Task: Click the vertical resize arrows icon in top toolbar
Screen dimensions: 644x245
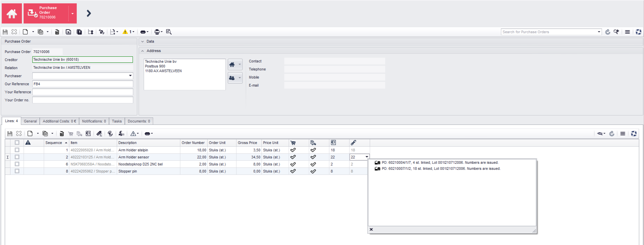Action: coord(90,32)
